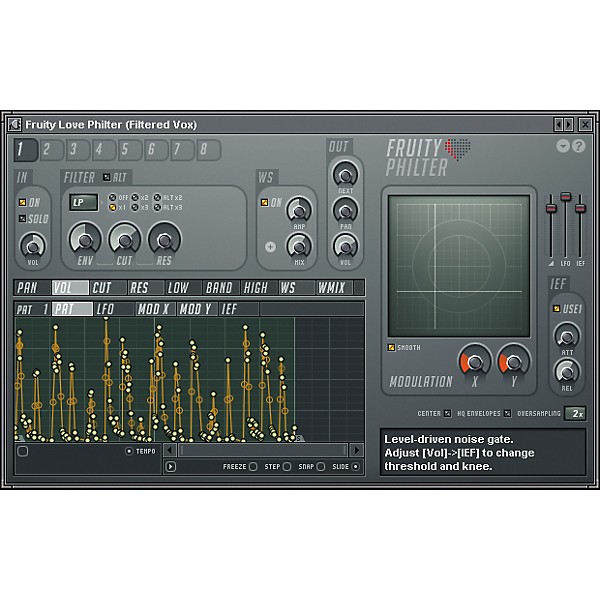The image size is (600, 600).
Task: Click the OUT section NEXT knob
Action: [x=345, y=176]
